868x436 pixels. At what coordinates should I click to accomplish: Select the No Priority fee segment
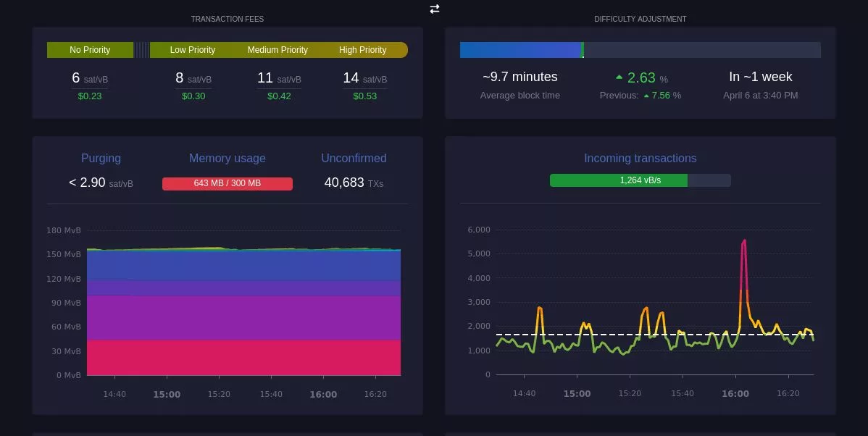(90, 49)
